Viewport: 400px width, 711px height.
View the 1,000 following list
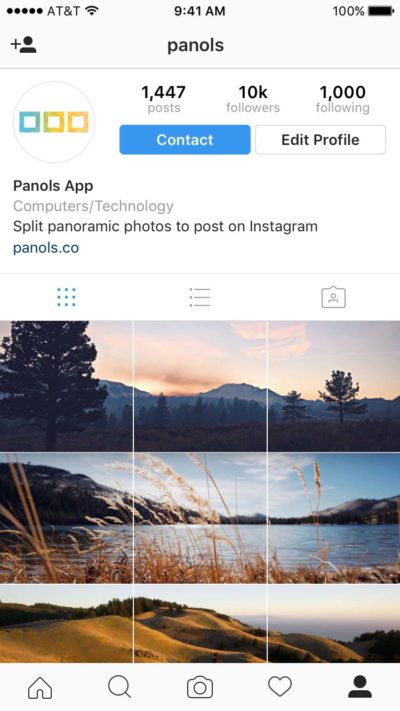click(342, 99)
